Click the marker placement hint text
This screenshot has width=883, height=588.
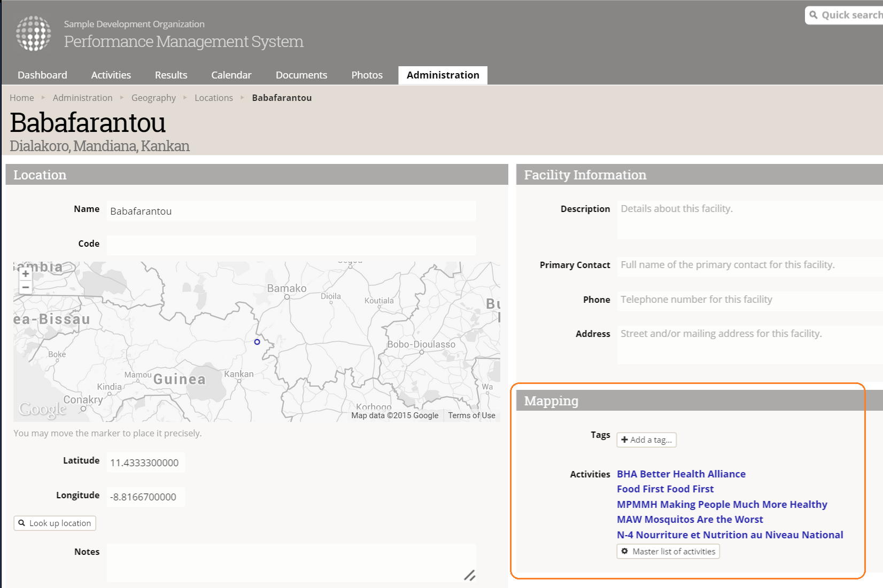coord(107,433)
